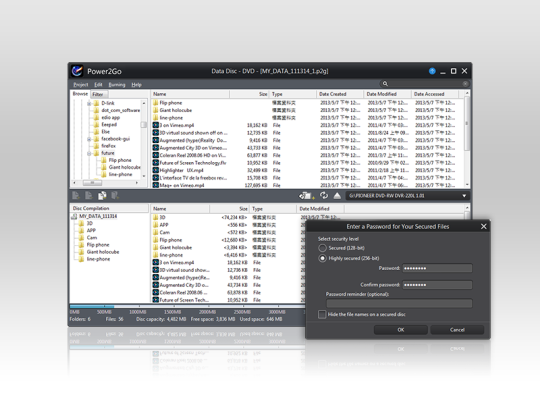Click the refresh drive icon
This screenshot has height=405, width=540.
(x=324, y=196)
